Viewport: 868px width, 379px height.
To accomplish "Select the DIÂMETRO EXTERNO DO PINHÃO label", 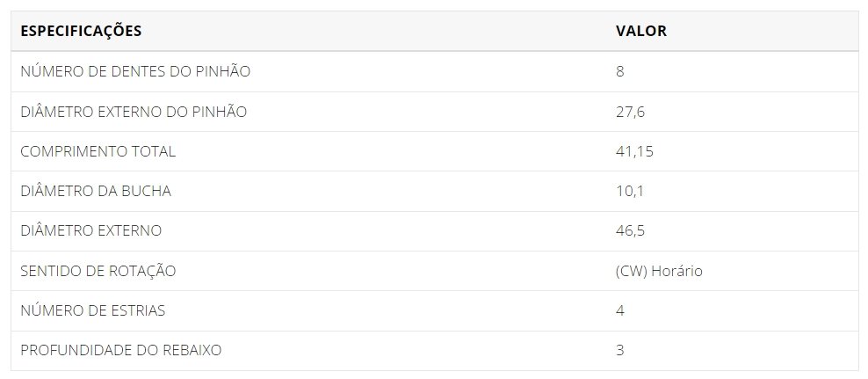I will (x=134, y=112).
